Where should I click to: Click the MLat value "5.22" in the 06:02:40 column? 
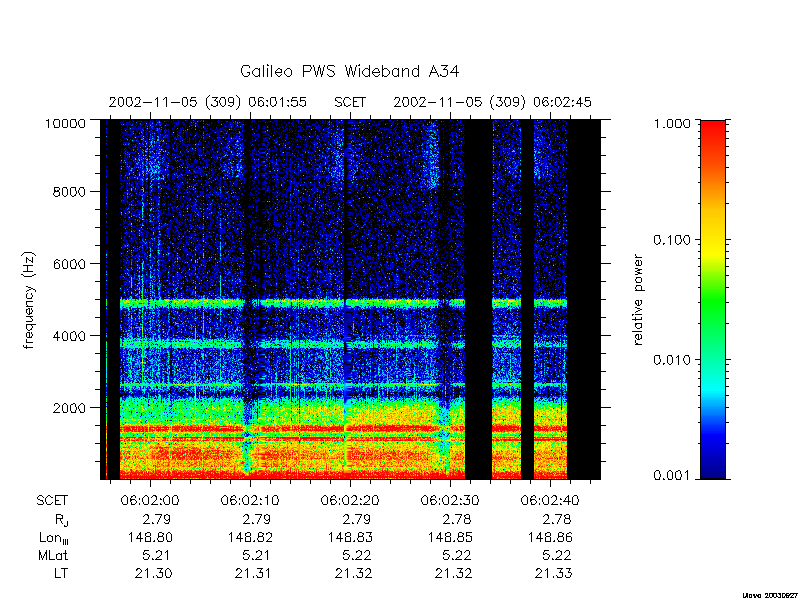557,555
